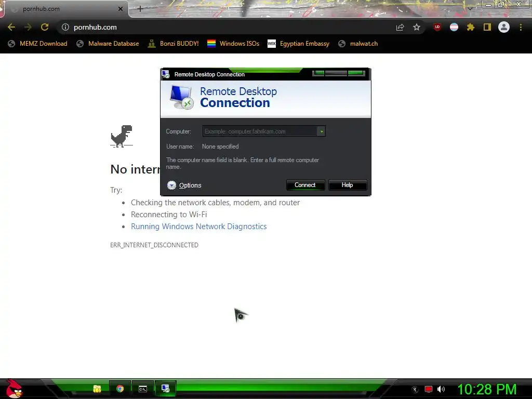532x399 pixels.
Task: Click the 10:28 PM taskbar clock
Action: (487, 389)
